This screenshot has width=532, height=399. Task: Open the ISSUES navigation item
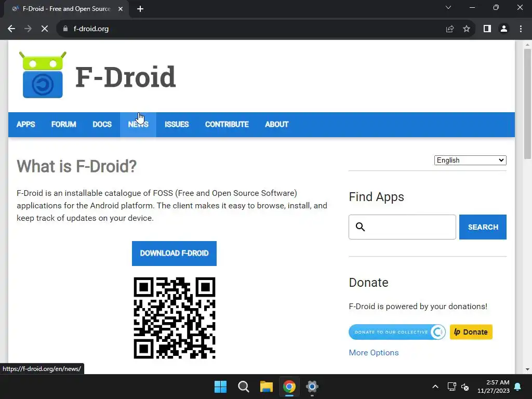(x=177, y=125)
